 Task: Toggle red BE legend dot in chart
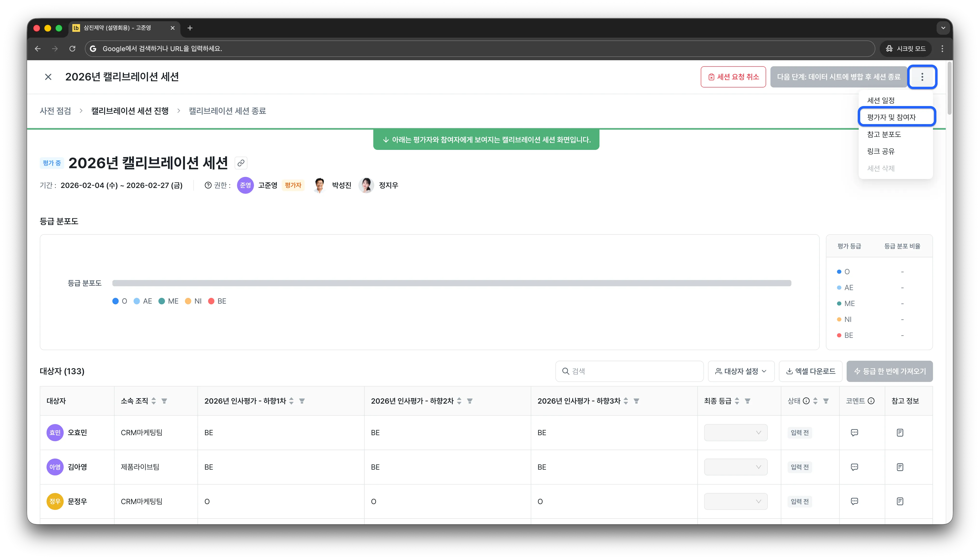tap(211, 301)
